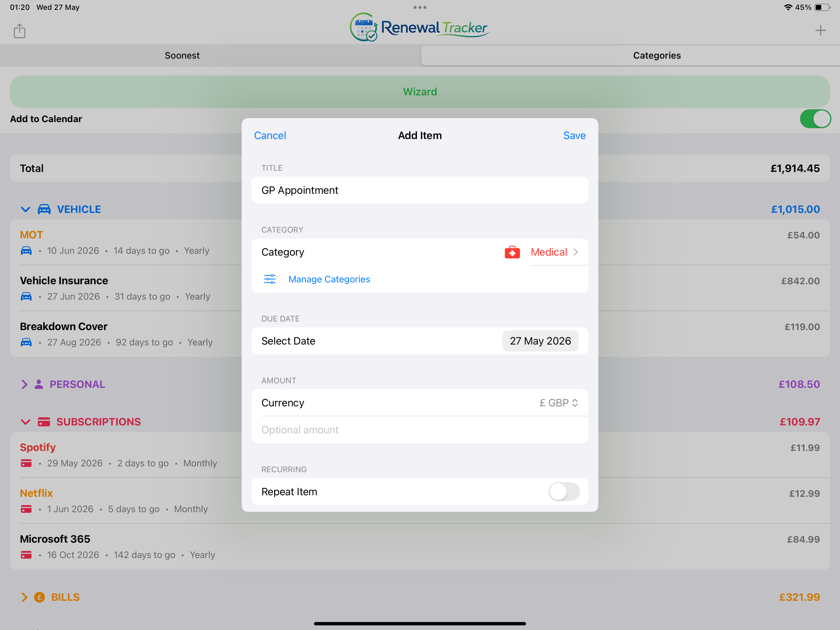Image resolution: width=840 pixels, height=630 pixels.
Task: Tap the home indicator bar
Action: pos(420,624)
